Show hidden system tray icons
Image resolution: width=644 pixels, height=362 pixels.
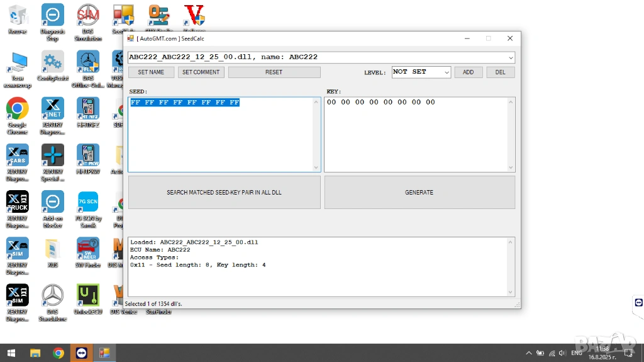coord(529,353)
